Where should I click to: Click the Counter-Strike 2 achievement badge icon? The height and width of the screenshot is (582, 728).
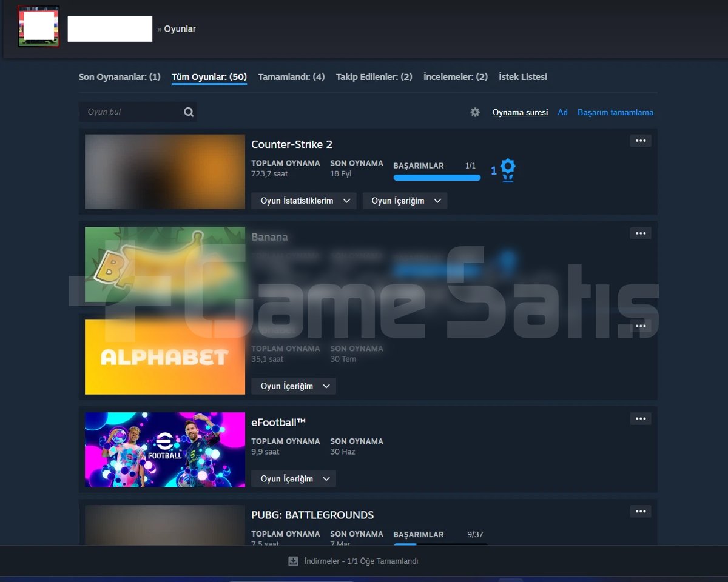point(508,170)
